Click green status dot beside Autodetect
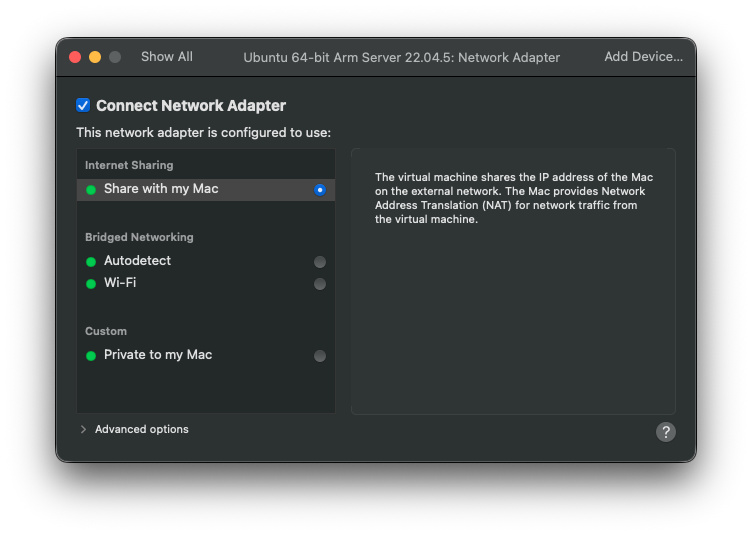Viewport: 752px width, 536px height. point(91,262)
